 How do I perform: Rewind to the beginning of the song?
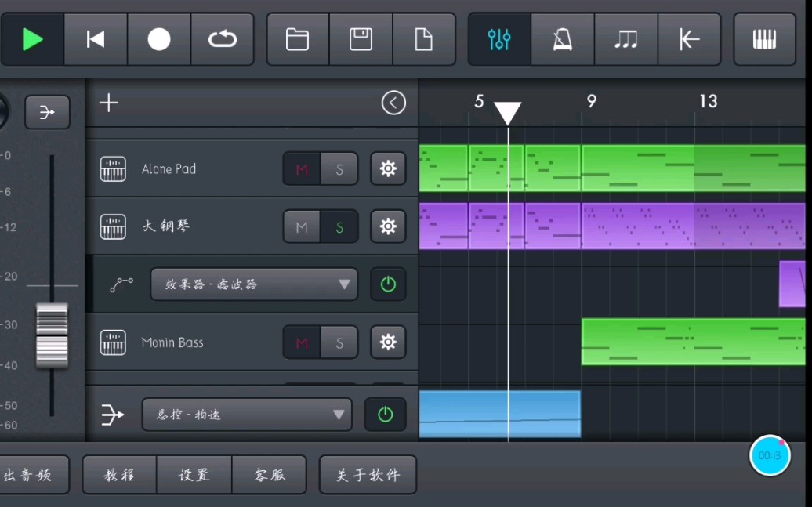pyautogui.click(x=96, y=39)
